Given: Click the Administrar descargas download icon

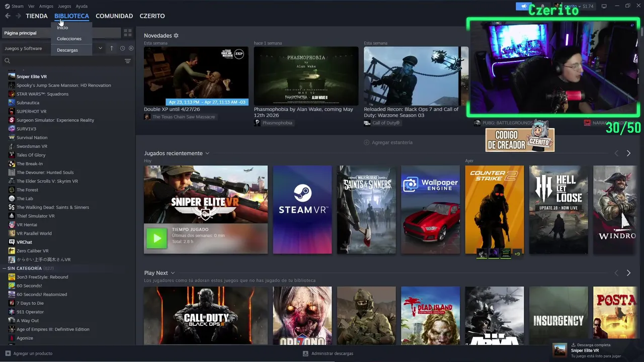Looking at the screenshot, I should coord(305,353).
